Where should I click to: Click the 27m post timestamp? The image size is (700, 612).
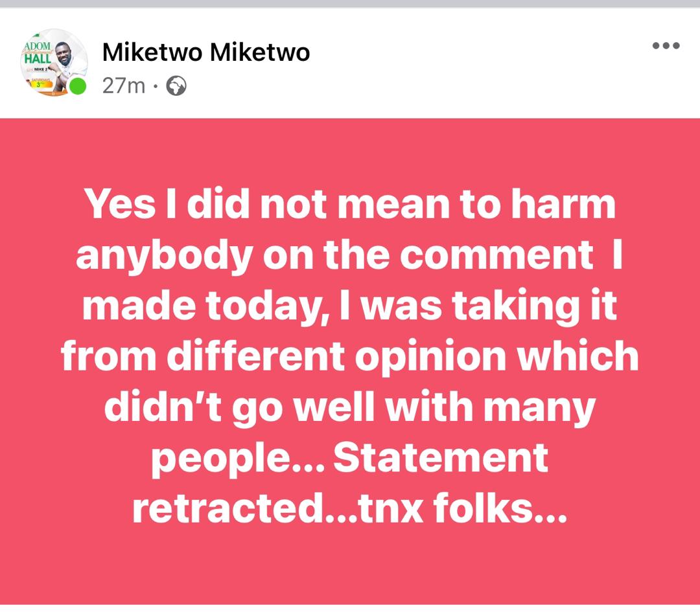(124, 85)
